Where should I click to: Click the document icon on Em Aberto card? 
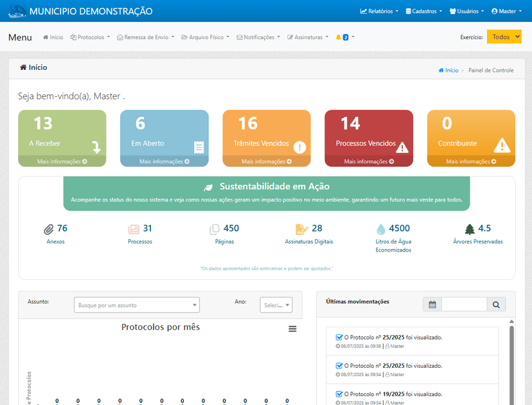click(199, 147)
